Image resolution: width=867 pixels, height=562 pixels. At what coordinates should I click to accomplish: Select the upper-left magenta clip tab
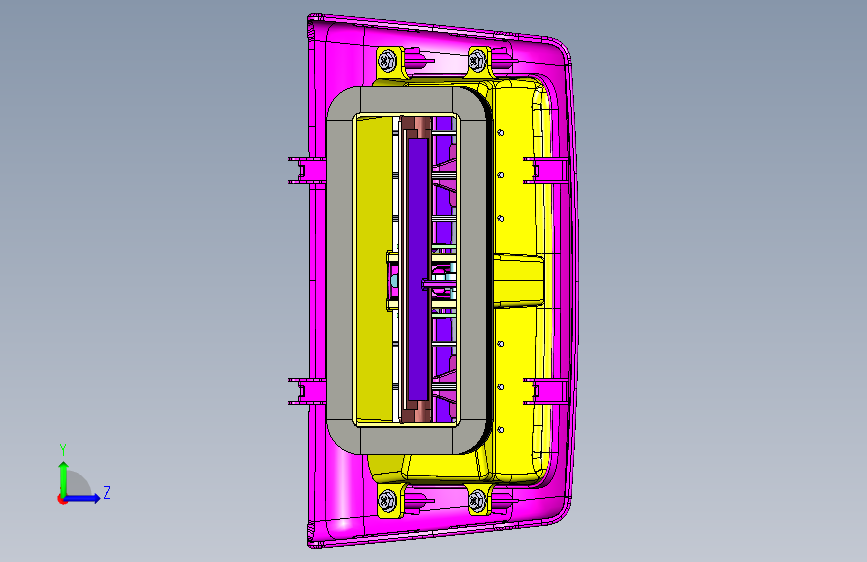pyautogui.click(x=307, y=170)
